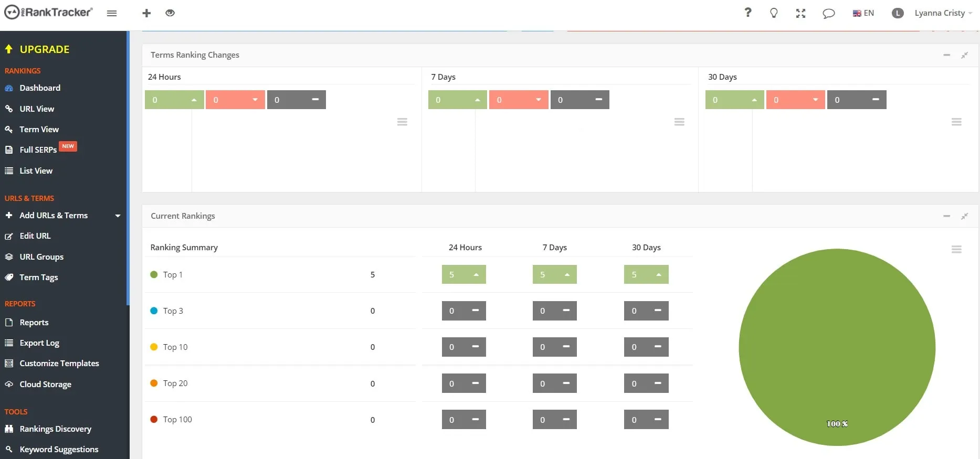This screenshot has width=980, height=459.
Task: Click the plus icon in top toolbar
Action: [x=146, y=13]
